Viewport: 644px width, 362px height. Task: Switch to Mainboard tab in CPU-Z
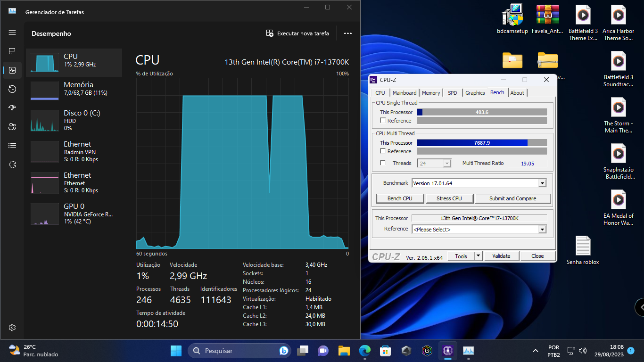[405, 93]
